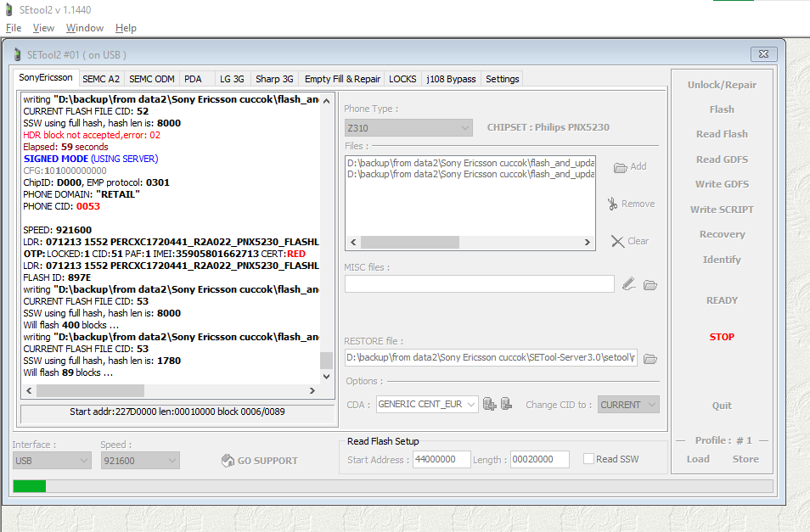Click the MISC files pencil edit icon
Image resolution: width=810 pixels, height=532 pixels.
[x=628, y=284]
